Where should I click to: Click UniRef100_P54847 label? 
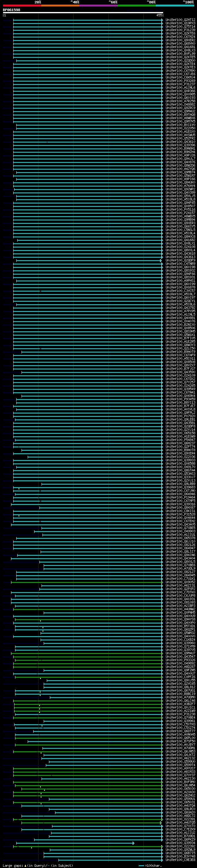pyautogui.click(x=180, y=440)
